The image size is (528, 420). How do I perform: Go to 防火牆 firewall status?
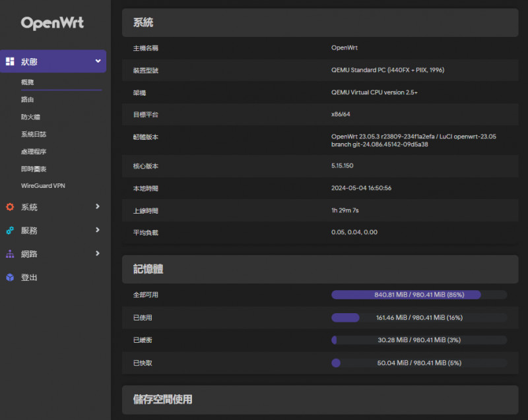(x=30, y=117)
